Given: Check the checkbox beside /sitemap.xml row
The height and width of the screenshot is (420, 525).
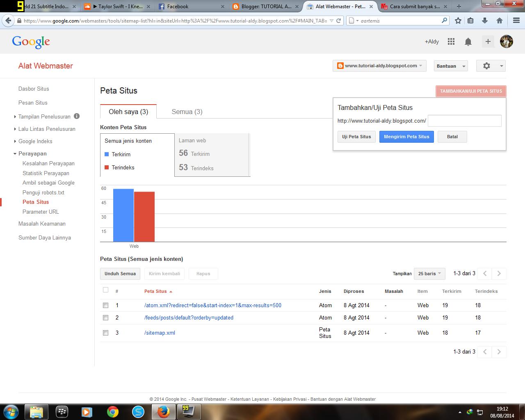Looking at the screenshot, I should (105, 333).
